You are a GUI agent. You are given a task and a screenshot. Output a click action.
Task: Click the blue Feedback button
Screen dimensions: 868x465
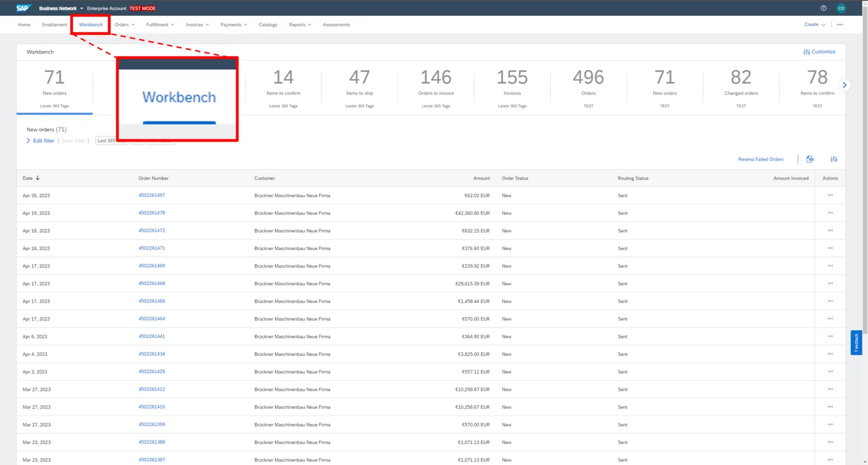856,342
